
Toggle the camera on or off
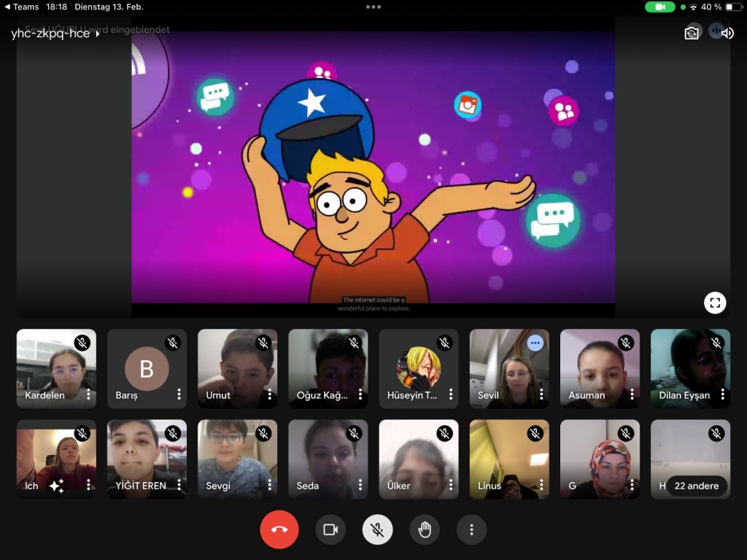point(330,529)
